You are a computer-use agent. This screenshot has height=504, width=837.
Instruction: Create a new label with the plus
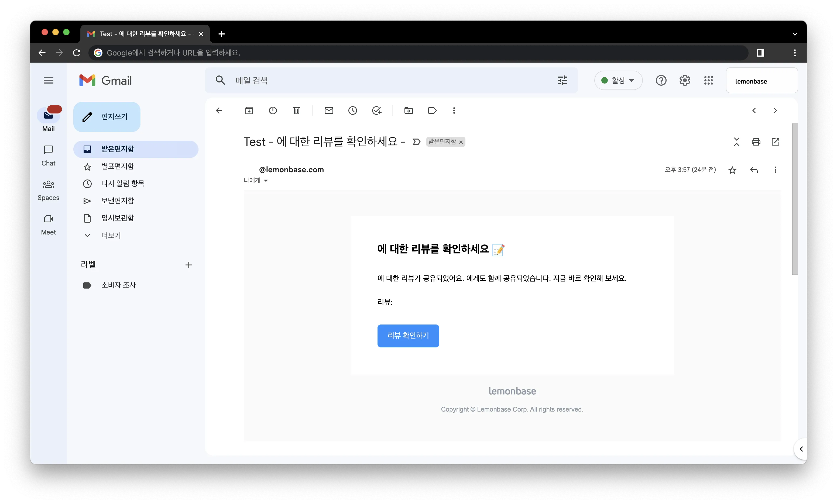(188, 265)
